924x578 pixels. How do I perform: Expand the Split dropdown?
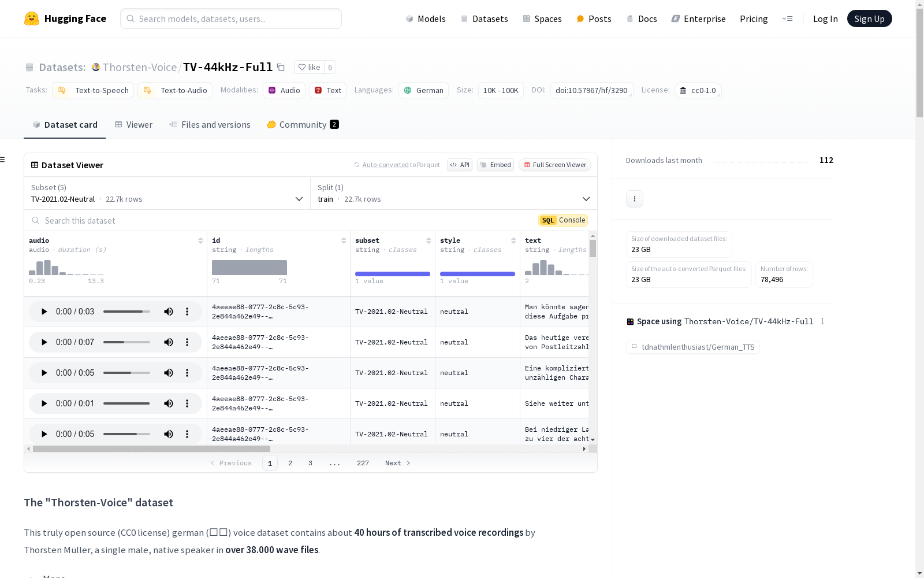click(x=454, y=193)
